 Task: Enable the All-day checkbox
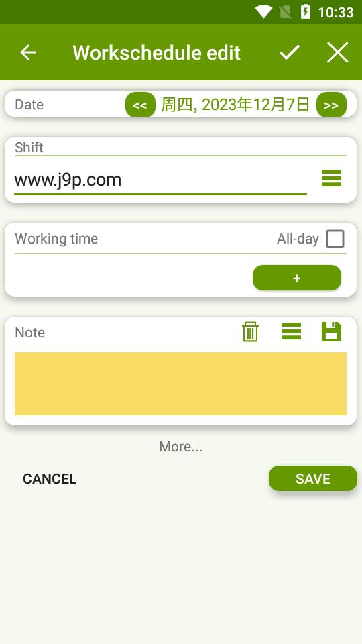pyautogui.click(x=335, y=239)
